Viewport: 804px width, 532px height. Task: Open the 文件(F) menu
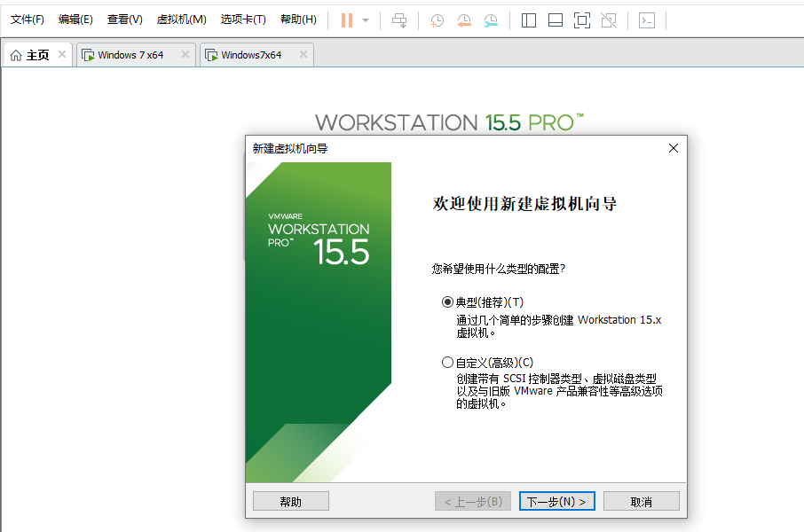[x=28, y=20]
